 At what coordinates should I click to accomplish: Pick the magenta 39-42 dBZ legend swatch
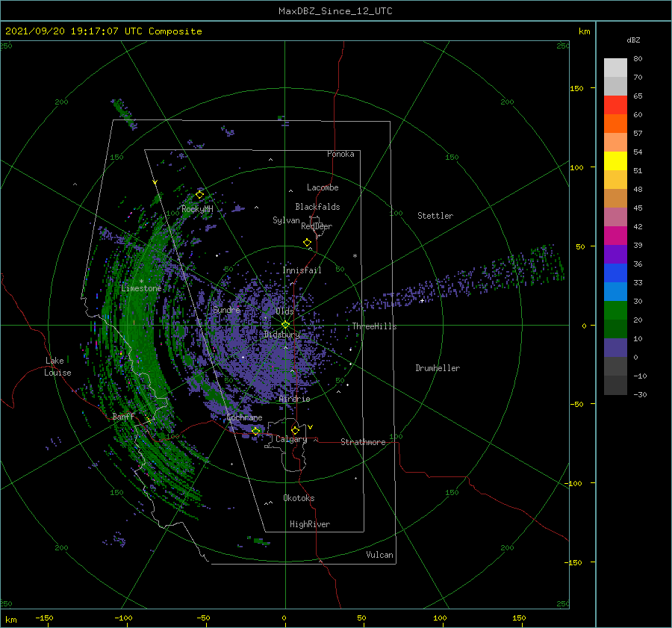(615, 236)
